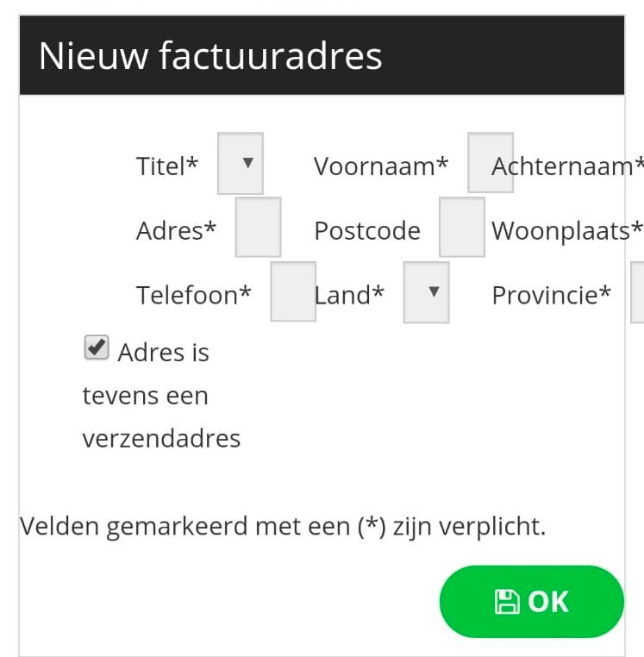Viewport: 644px width, 657px height.
Task: Select the Telefoon input field
Action: pyautogui.click(x=293, y=292)
